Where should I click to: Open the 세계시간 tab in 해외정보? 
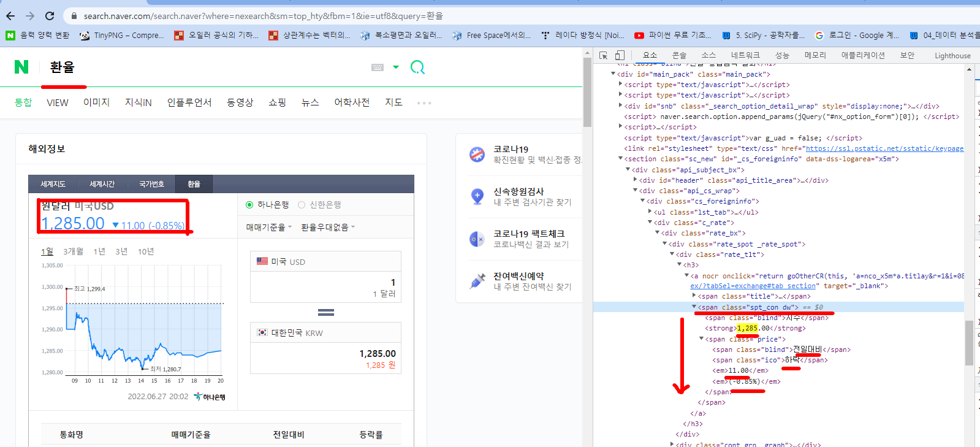pos(102,184)
